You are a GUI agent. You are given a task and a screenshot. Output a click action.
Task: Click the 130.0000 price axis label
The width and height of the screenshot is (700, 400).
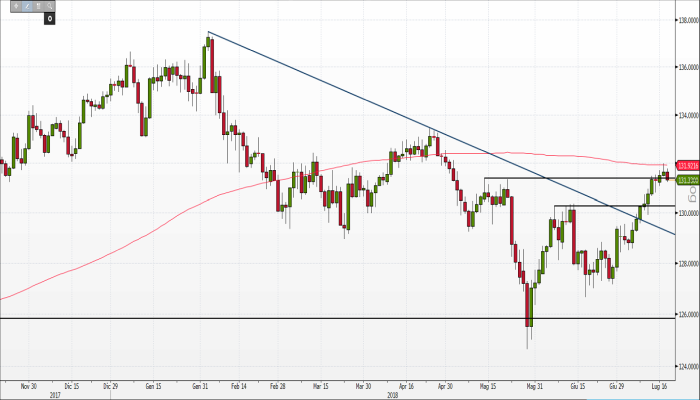[686, 214]
